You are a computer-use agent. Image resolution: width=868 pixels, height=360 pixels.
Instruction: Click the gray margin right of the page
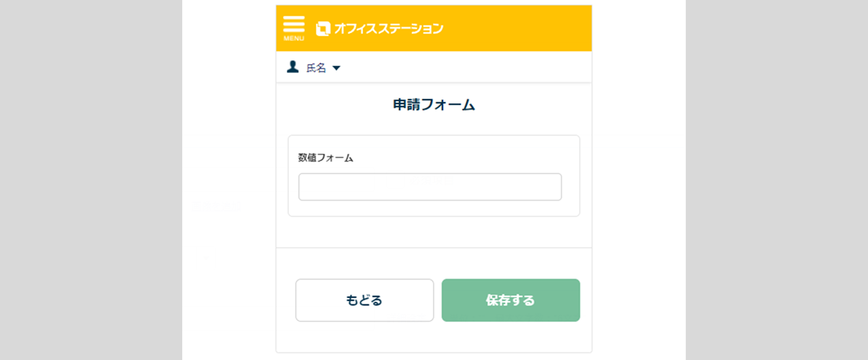coord(776,180)
